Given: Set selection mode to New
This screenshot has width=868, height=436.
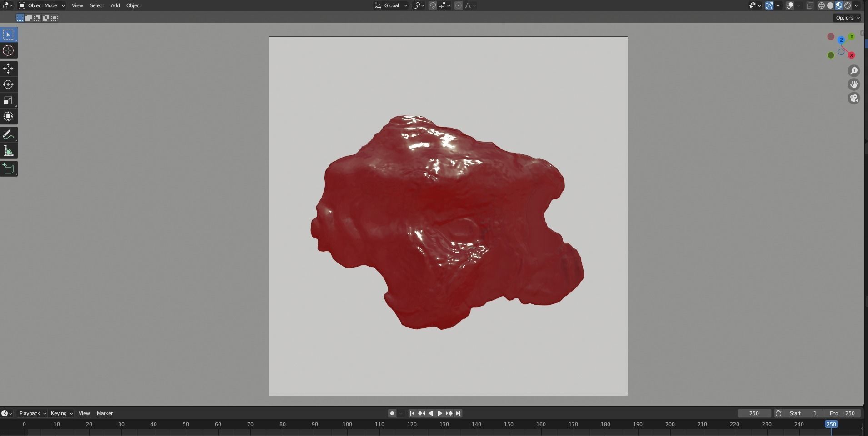Looking at the screenshot, I should pos(20,18).
